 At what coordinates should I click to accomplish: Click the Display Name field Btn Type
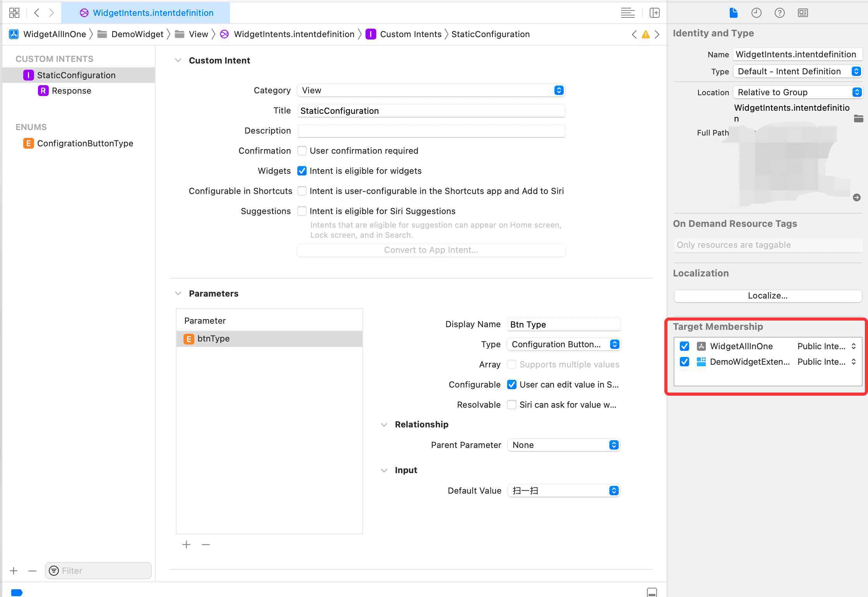coord(564,324)
